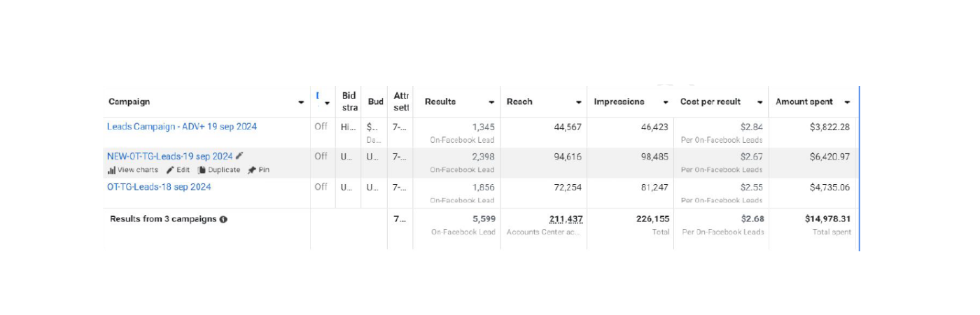
Task: Open NEW-OT-TG-Leads-19 sep 2024 campaign link
Action: (169, 156)
